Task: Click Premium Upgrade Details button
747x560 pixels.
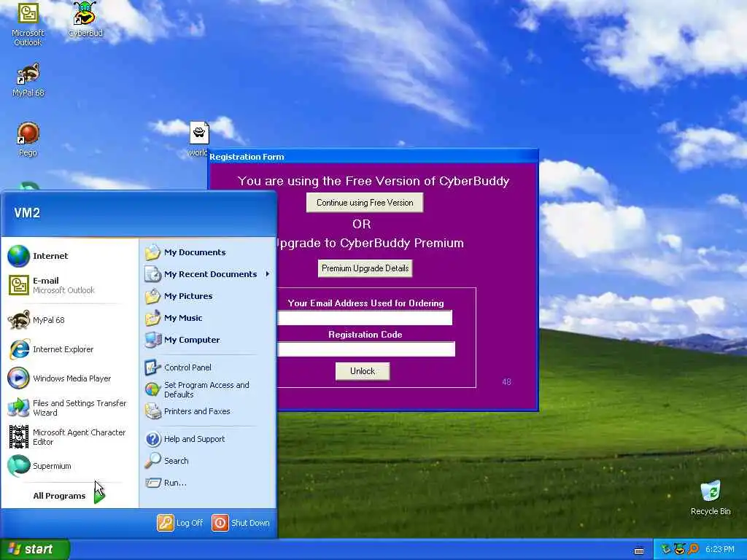Action: click(365, 268)
